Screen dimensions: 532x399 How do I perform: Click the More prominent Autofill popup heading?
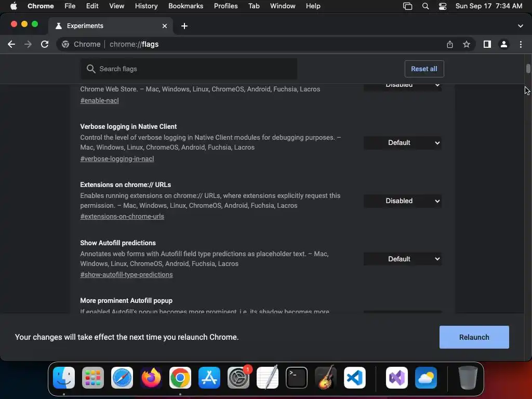click(x=126, y=301)
